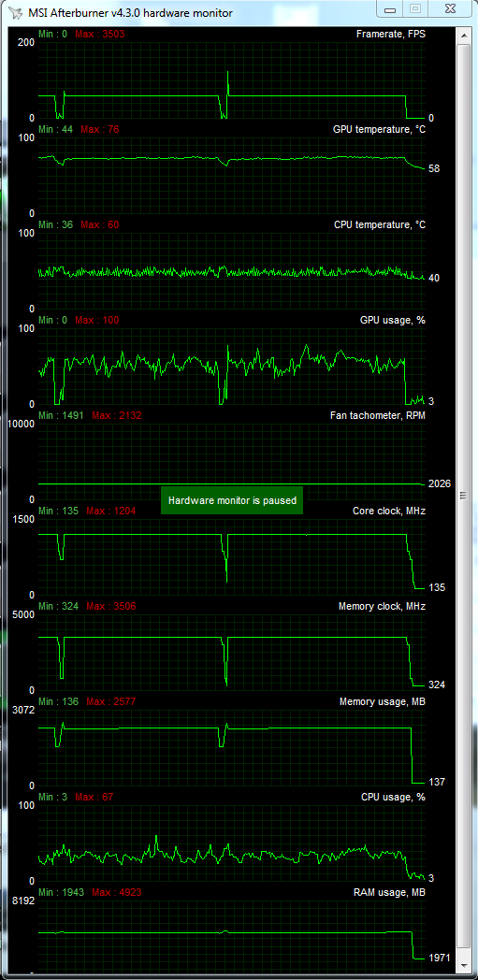Click the scrollbar down arrow
Viewport: 478px width, 980px height.
tap(463, 968)
